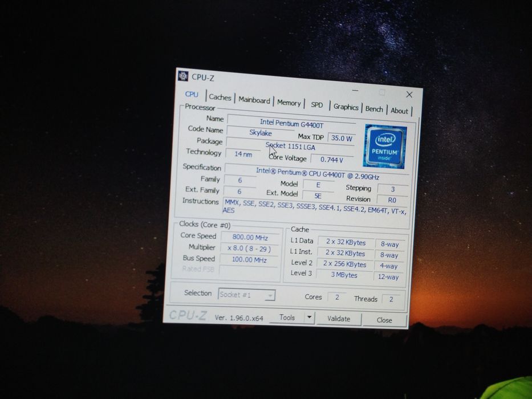Open the Bench tab
This screenshot has width=532, height=399.
[x=374, y=109]
